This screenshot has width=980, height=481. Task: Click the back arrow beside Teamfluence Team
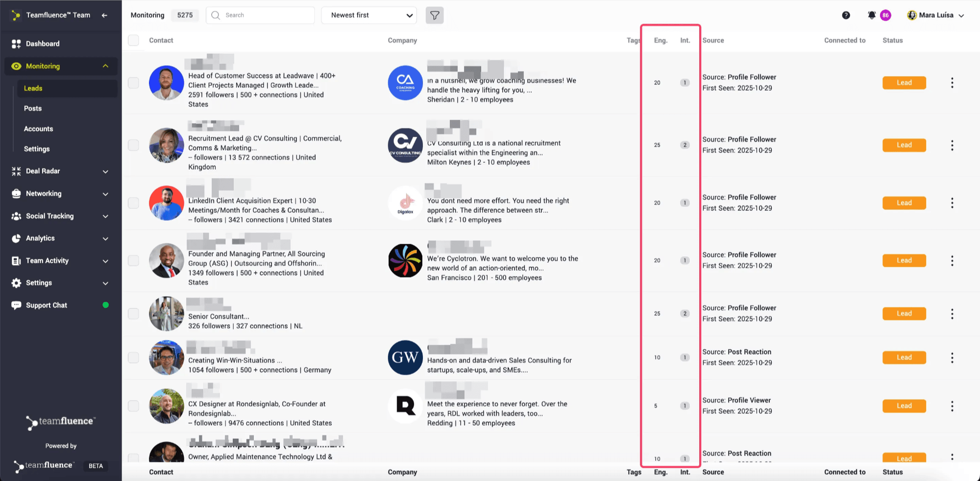pos(104,15)
